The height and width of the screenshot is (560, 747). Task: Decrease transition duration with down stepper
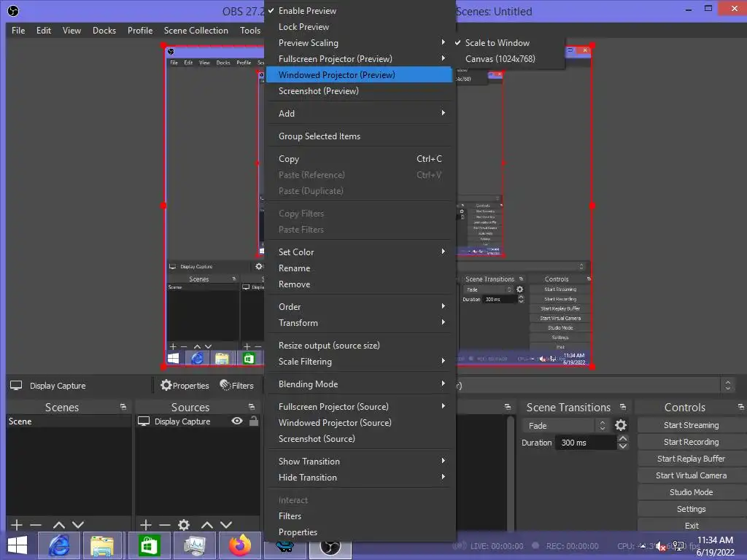(623, 446)
